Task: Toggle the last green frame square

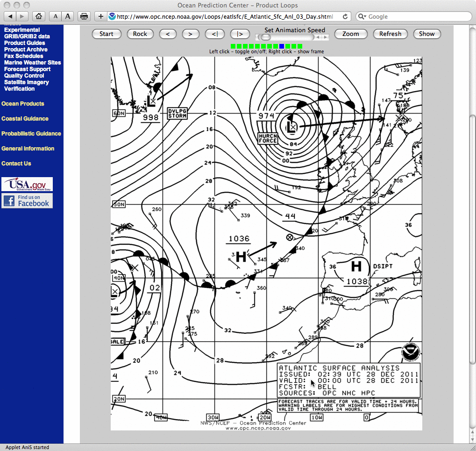Action: pyautogui.click(x=300, y=46)
